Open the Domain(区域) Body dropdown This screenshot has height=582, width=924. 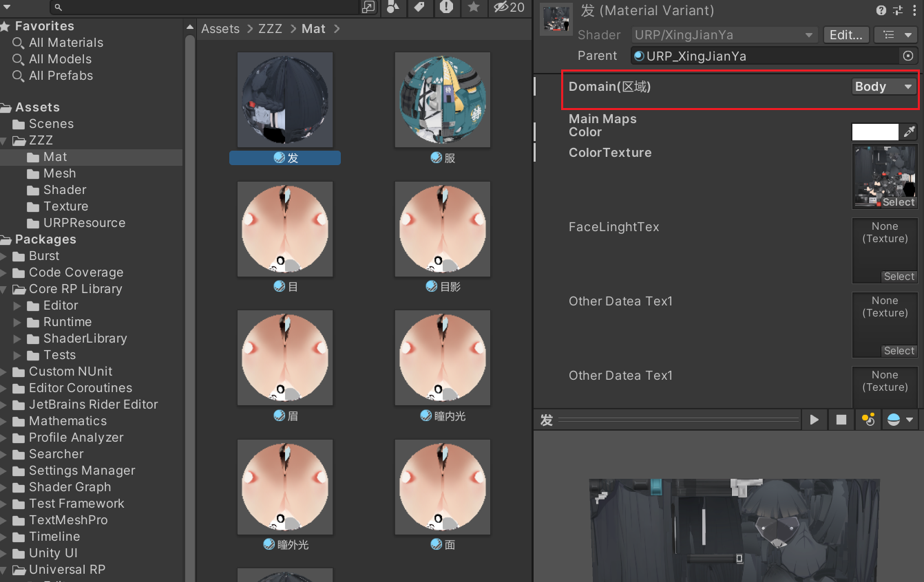(x=883, y=87)
